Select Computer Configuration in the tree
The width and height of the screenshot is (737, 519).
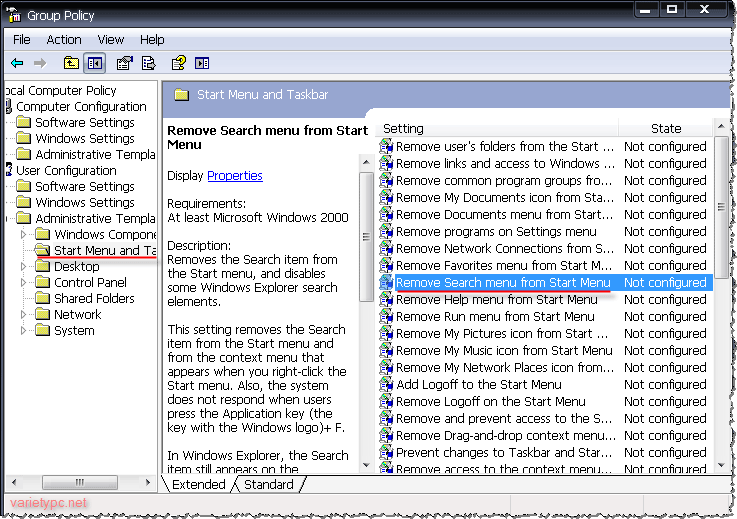[81, 107]
